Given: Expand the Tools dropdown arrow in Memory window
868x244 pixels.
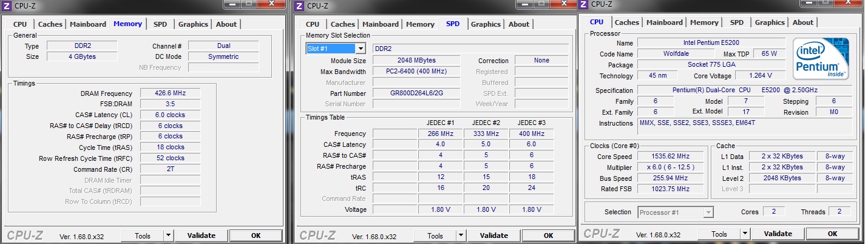Looking at the screenshot, I should point(168,236).
